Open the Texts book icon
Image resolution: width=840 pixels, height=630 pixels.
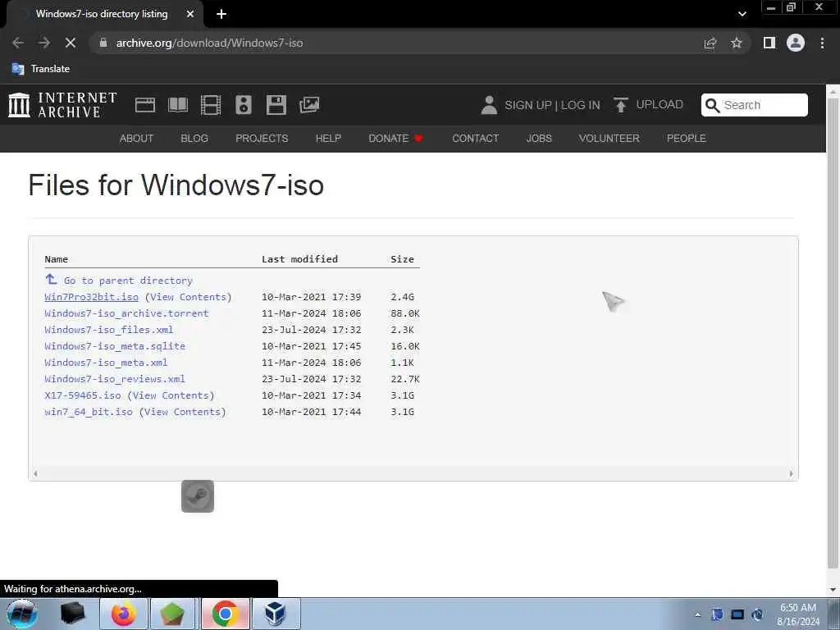click(178, 105)
